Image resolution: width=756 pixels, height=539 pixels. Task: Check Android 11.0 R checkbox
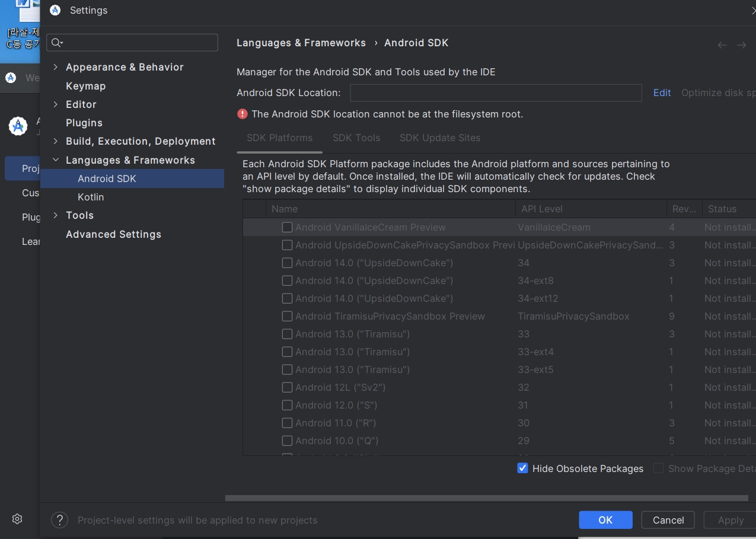[287, 423]
